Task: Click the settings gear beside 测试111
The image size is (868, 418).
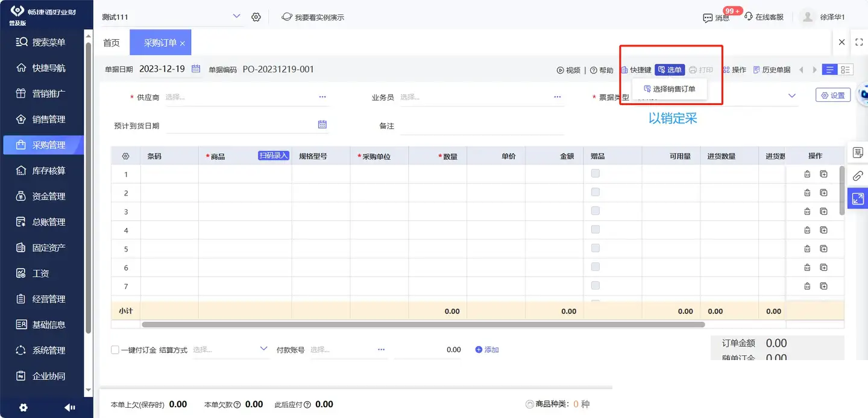Action: click(x=256, y=17)
